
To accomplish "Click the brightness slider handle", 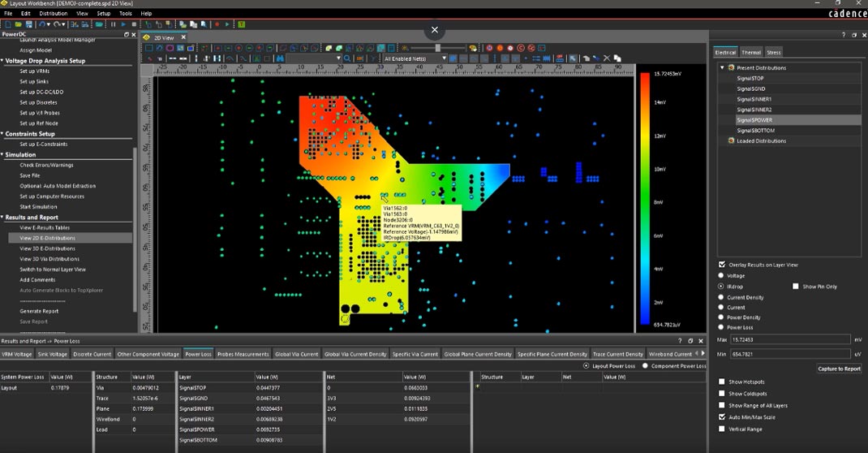I will click(438, 48).
